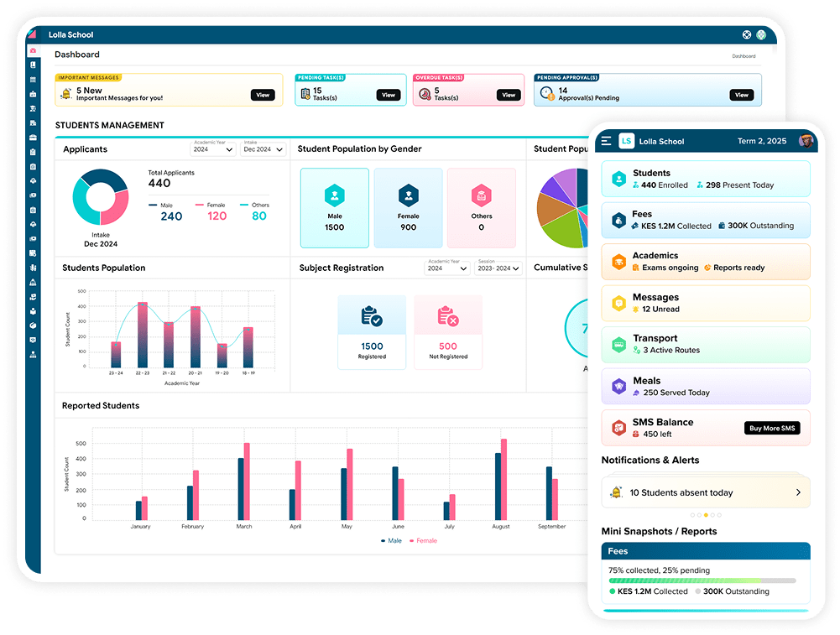Image resolution: width=840 pixels, height=635 pixels.
Task: Click the Meals hexagon icon
Action: tap(618, 387)
